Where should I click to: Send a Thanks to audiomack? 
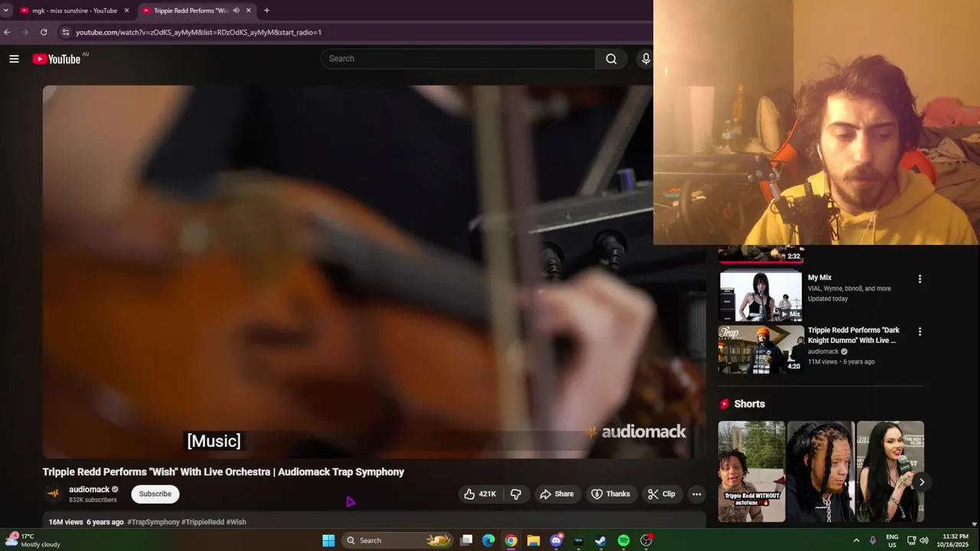[x=610, y=494]
